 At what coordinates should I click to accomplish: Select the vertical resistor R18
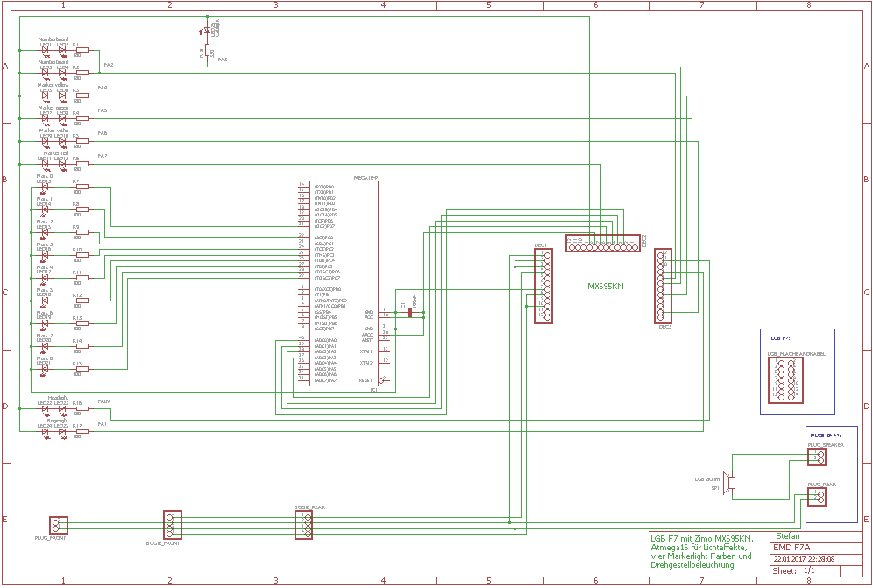pyautogui.click(x=207, y=51)
